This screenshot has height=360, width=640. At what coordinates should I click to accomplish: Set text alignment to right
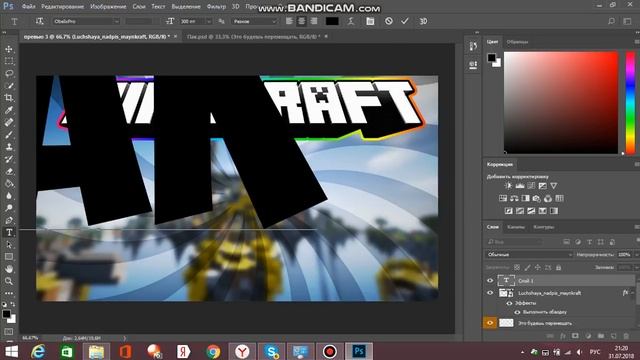pos(314,21)
